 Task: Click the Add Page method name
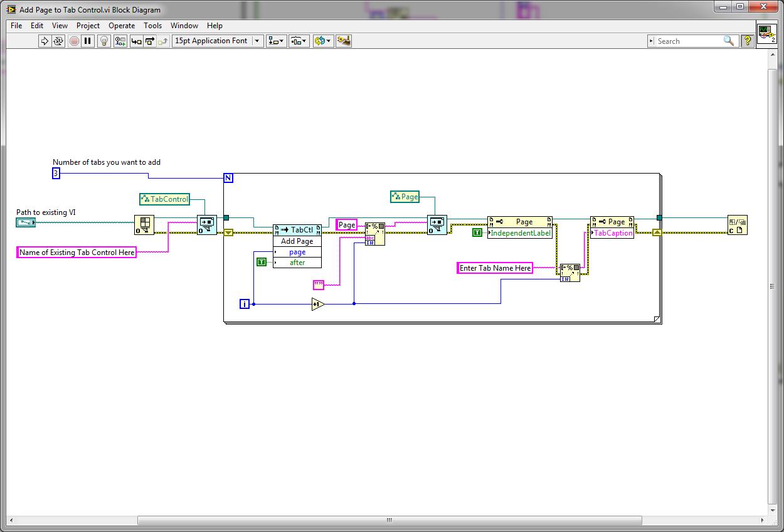(x=297, y=241)
